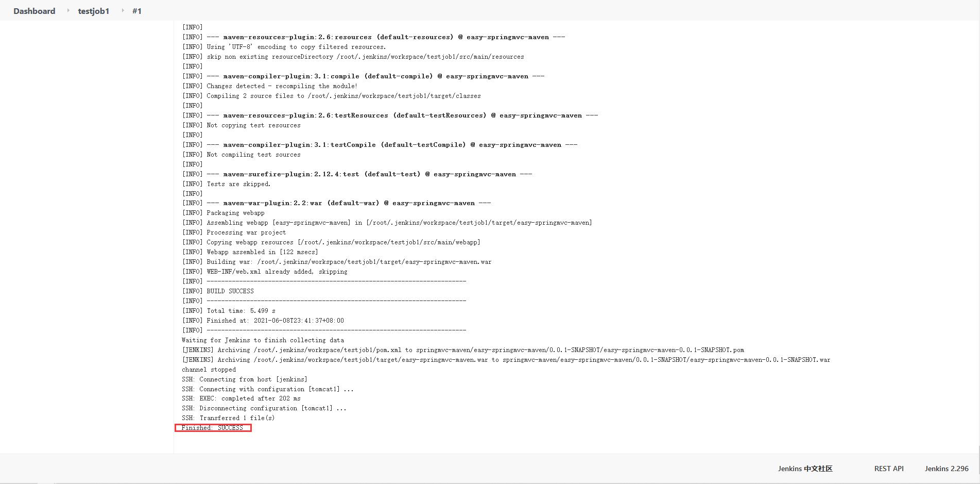Select the 'Building war:' log line
Viewport: 980px width, 484px height.
[x=337, y=262]
